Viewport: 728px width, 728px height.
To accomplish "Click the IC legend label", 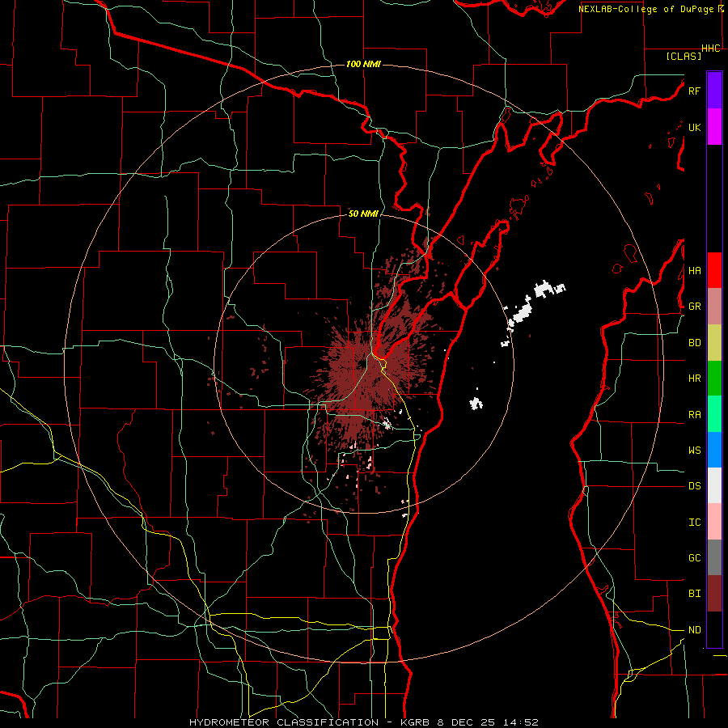I will coord(694,523).
